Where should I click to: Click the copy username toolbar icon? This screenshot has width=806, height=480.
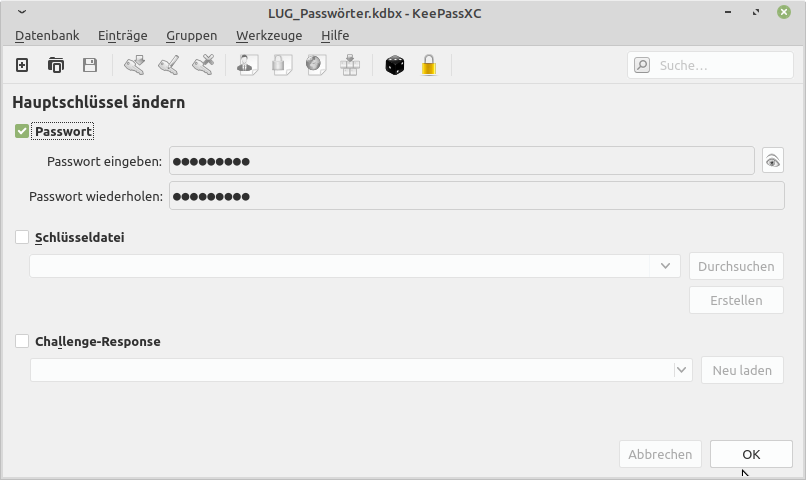pos(247,65)
